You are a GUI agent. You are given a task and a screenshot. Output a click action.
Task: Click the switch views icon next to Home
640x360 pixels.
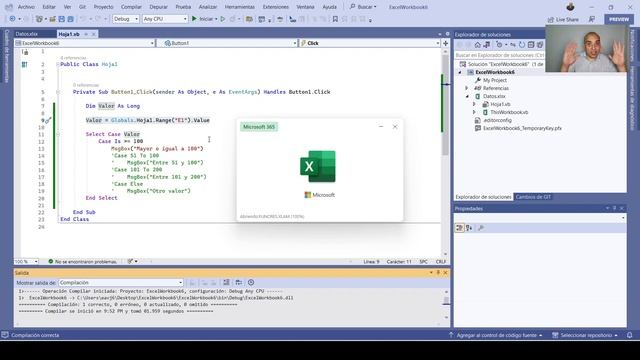tap(487, 44)
